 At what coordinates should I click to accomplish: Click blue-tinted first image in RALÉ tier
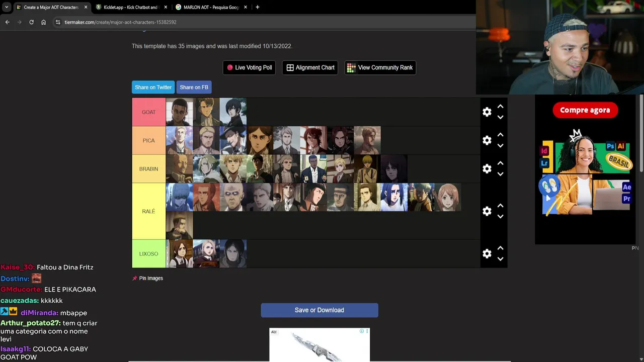click(179, 197)
